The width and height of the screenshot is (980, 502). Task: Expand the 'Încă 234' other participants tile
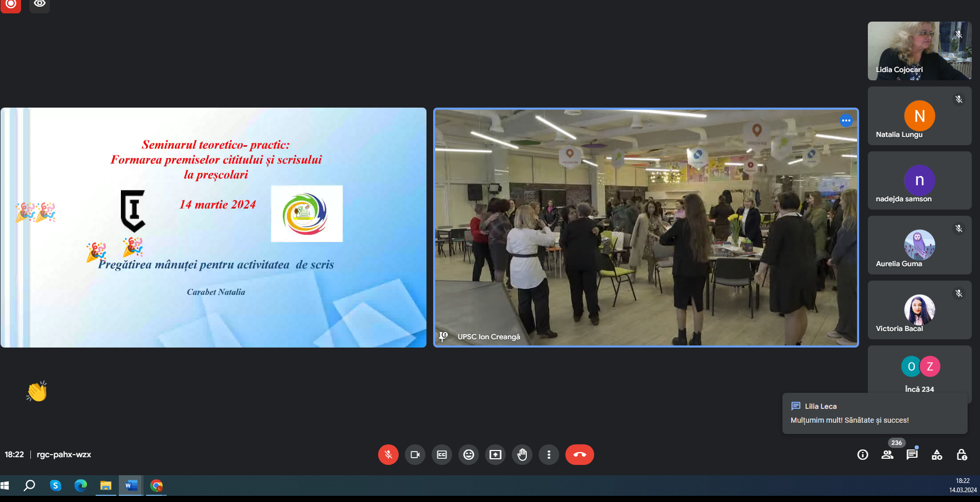pos(919,373)
